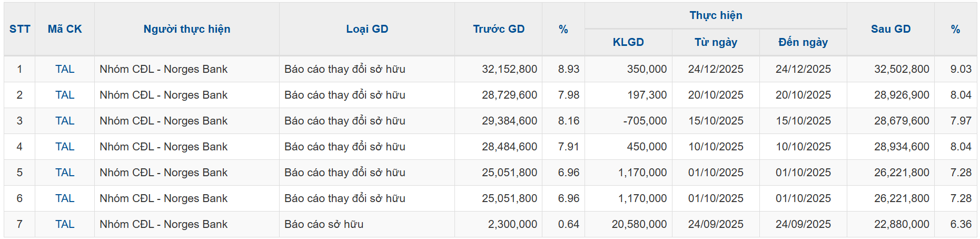980x239 pixels.
Task: Click the STT column header
Action: click(x=19, y=29)
